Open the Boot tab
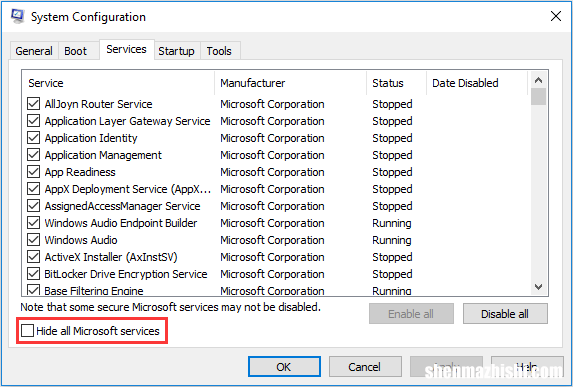This screenshot has width=573, height=387. [x=76, y=51]
